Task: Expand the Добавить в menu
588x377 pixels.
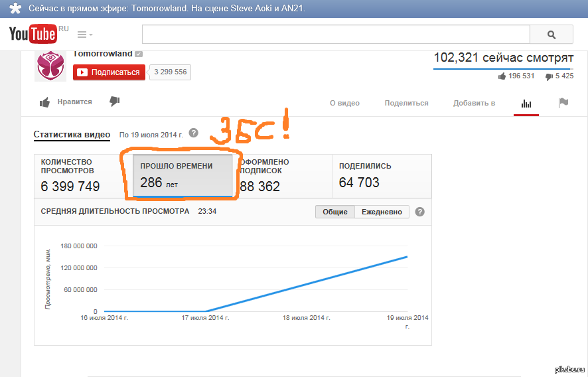Action: coord(474,103)
